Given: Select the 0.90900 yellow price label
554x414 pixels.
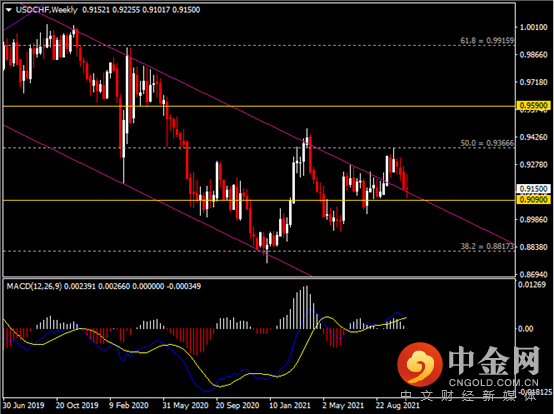Looking at the screenshot, I should coord(534,200).
